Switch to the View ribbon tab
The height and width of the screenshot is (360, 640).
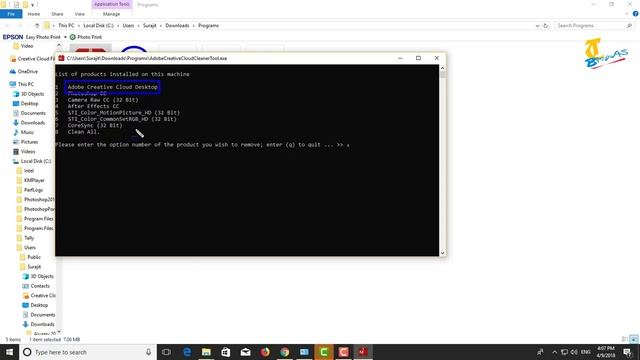[x=80, y=14]
